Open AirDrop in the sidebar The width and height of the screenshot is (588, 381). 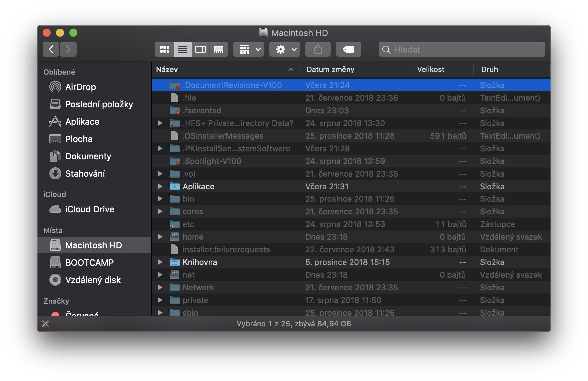(95, 87)
